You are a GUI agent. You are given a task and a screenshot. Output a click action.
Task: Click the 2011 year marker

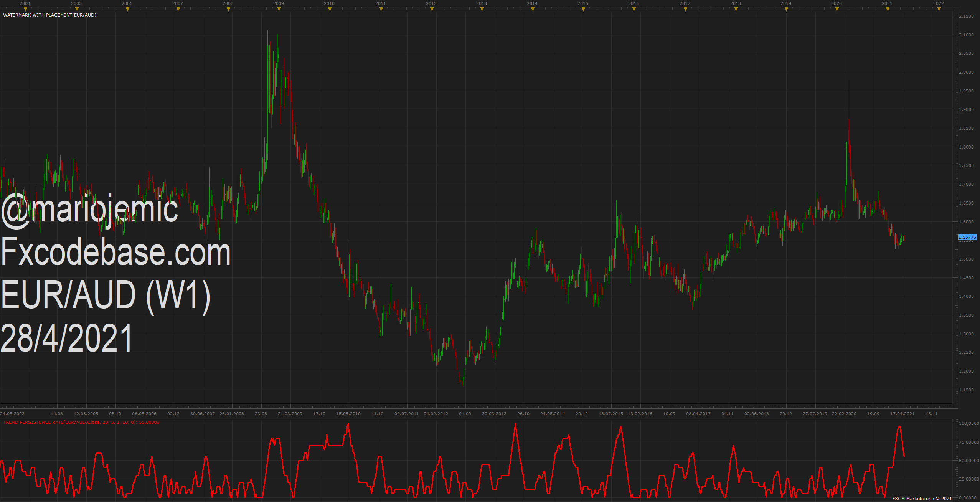381,3
